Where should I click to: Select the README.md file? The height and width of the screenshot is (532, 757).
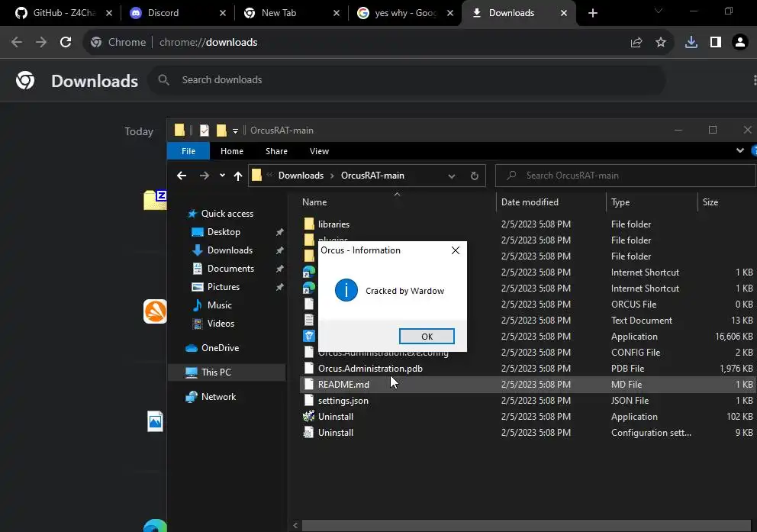[343, 384]
